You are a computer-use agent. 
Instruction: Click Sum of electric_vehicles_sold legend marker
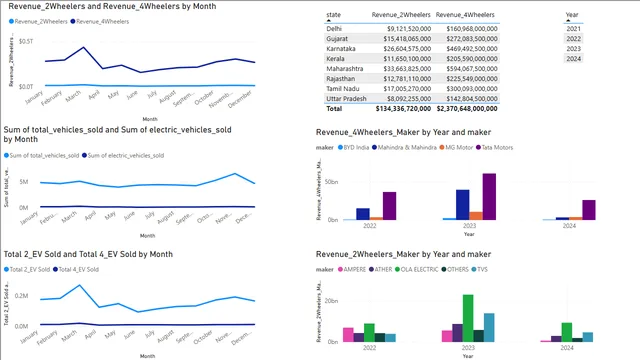pyautogui.click(x=84, y=156)
